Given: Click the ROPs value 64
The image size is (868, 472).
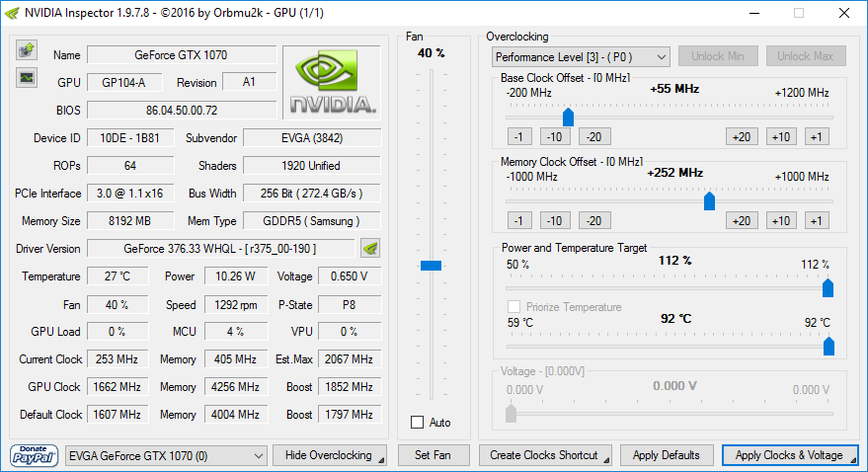Looking at the screenshot, I should 130,166.
